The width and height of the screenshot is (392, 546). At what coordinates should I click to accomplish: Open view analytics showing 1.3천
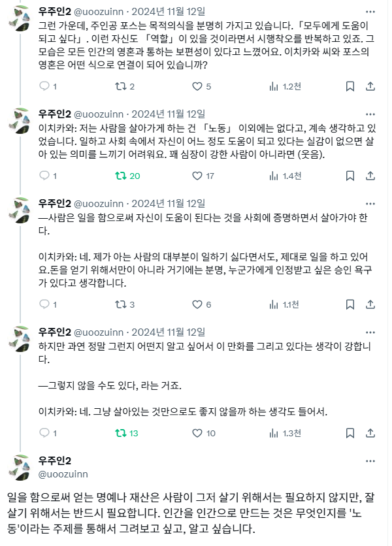click(x=285, y=433)
